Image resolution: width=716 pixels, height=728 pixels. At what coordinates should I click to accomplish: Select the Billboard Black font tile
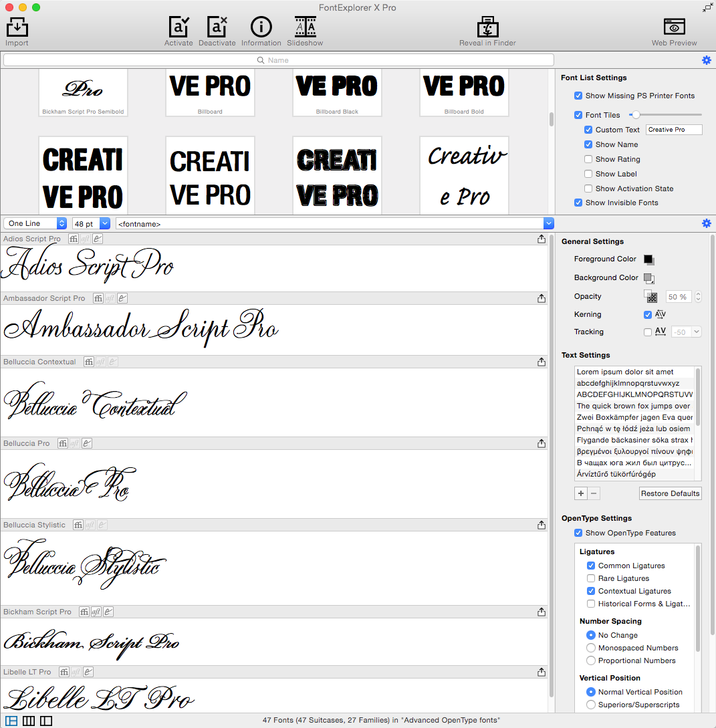337,92
